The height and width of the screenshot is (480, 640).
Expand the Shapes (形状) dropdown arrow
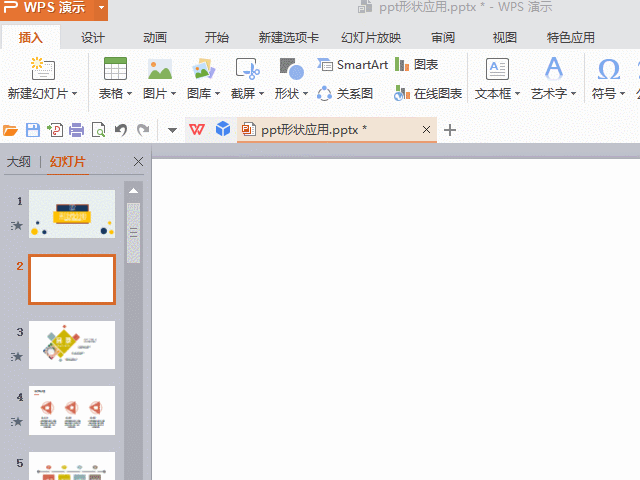point(305,94)
